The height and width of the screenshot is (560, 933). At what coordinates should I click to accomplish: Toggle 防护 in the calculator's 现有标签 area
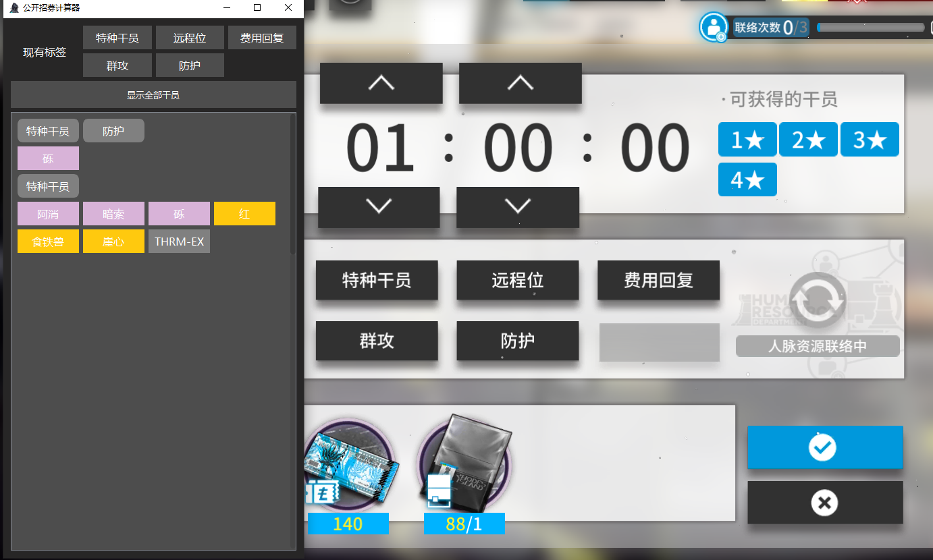190,65
